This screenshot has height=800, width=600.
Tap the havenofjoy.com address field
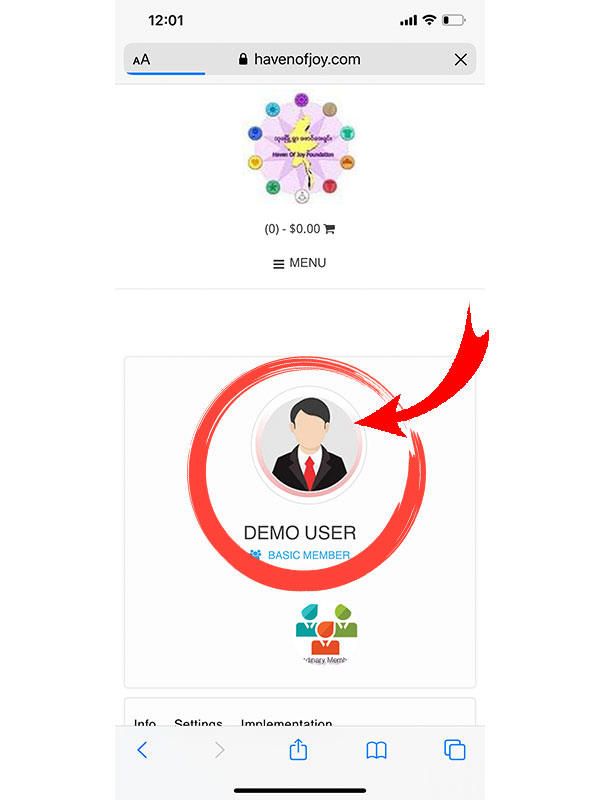click(300, 60)
